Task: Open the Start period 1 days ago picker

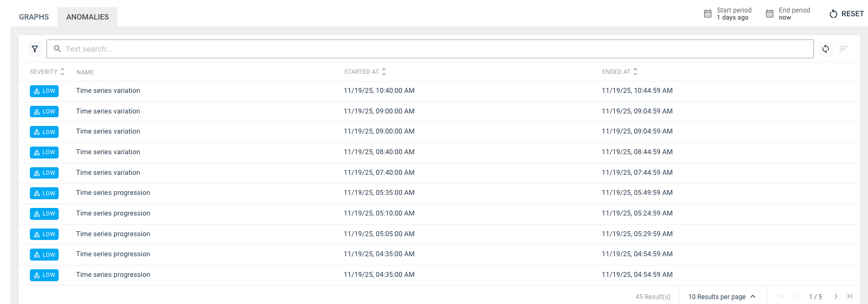Action: pos(733,14)
